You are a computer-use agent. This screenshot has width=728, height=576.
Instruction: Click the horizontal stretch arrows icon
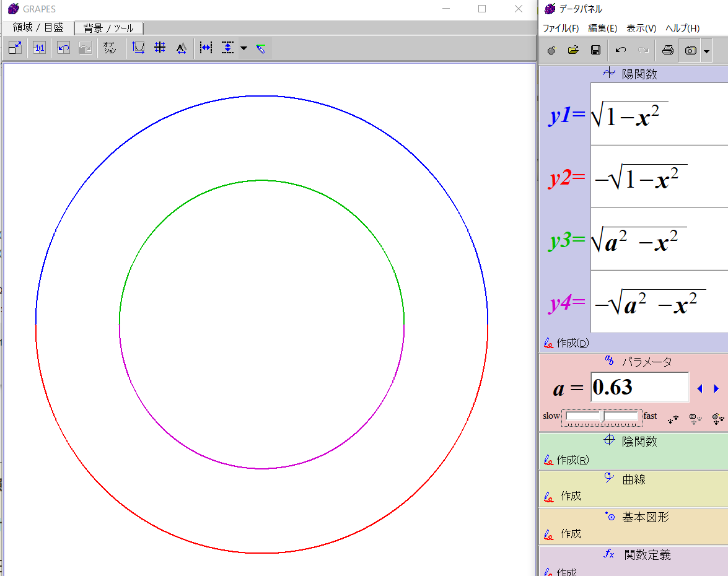[206, 48]
